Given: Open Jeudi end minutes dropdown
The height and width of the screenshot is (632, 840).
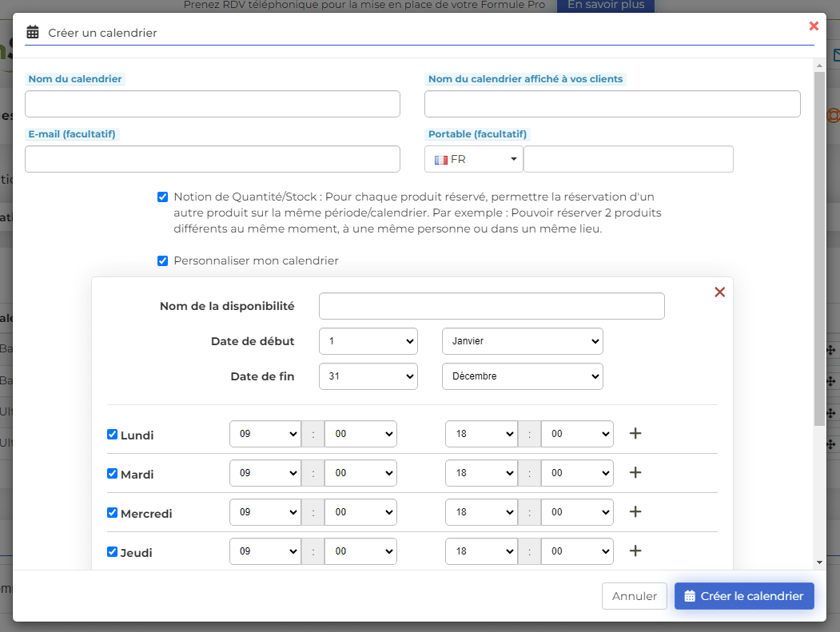Looking at the screenshot, I should click(577, 551).
